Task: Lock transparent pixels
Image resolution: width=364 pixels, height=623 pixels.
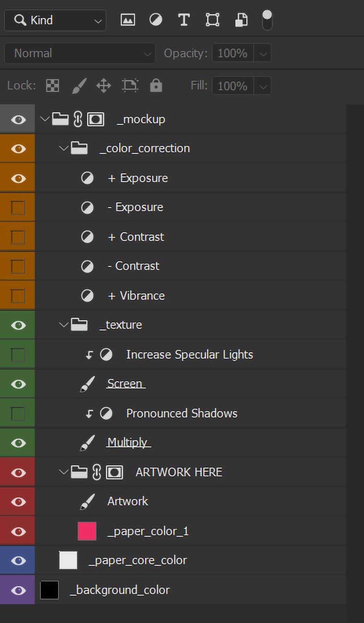Action: click(x=53, y=86)
